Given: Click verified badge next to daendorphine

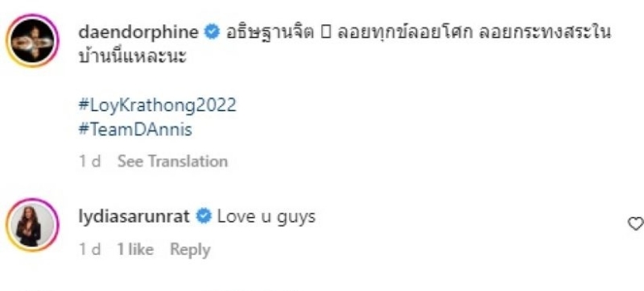Looking at the screenshot, I should pyautogui.click(x=213, y=33).
